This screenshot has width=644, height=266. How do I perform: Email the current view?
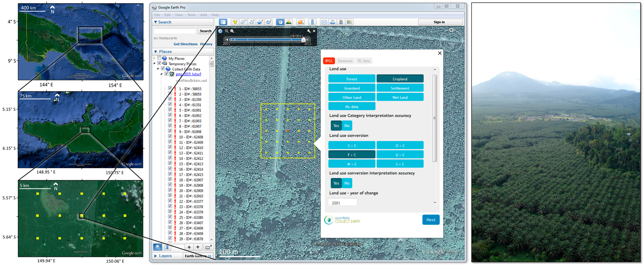click(x=325, y=22)
